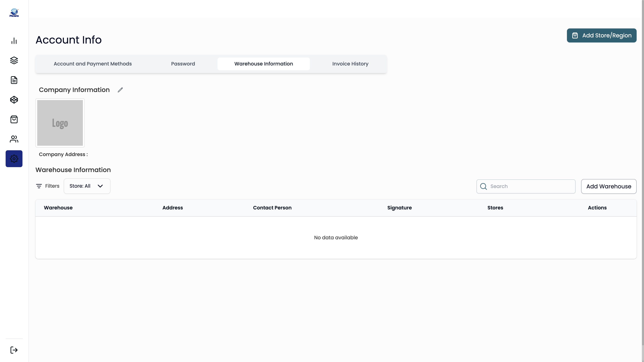The height and width of the screenshot is (362, 644).
Task: Click the No data available text
Action: (x=336, y=238)
